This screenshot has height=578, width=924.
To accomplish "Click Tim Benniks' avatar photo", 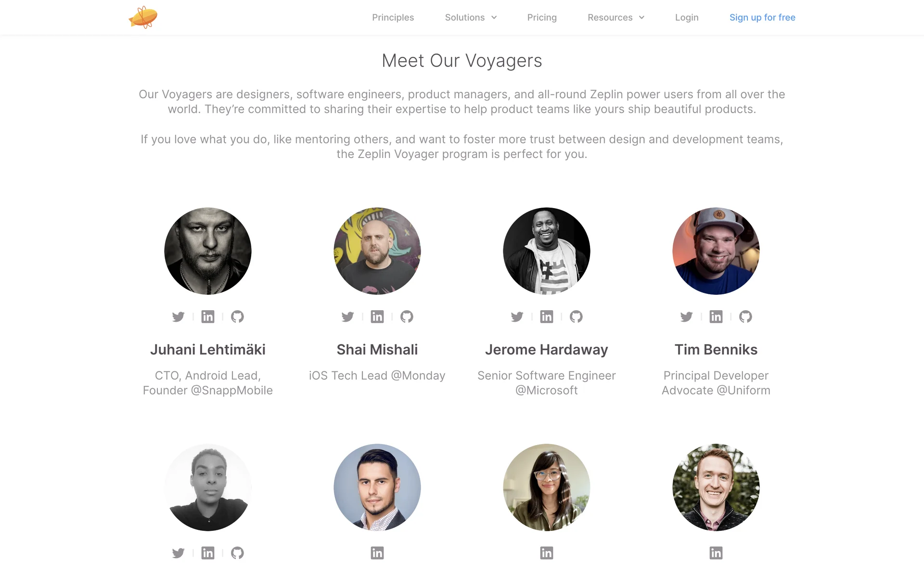I will click(x=716, y=251).
